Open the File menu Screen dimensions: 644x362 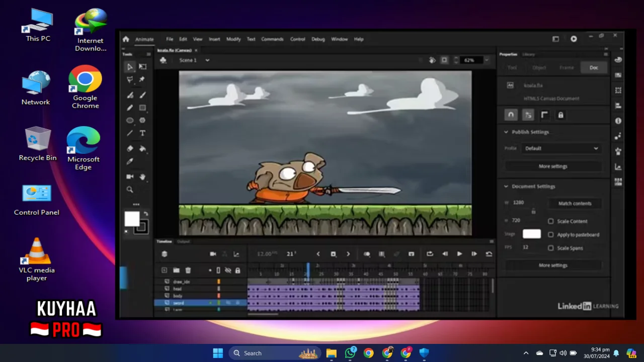tap(170, 39)
